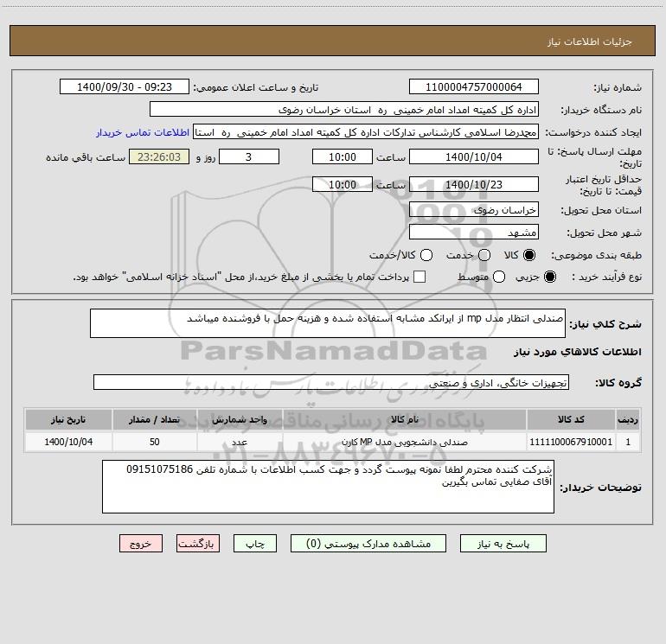Click the buyer organization name field
666x644 pixels.
[344, 110]
